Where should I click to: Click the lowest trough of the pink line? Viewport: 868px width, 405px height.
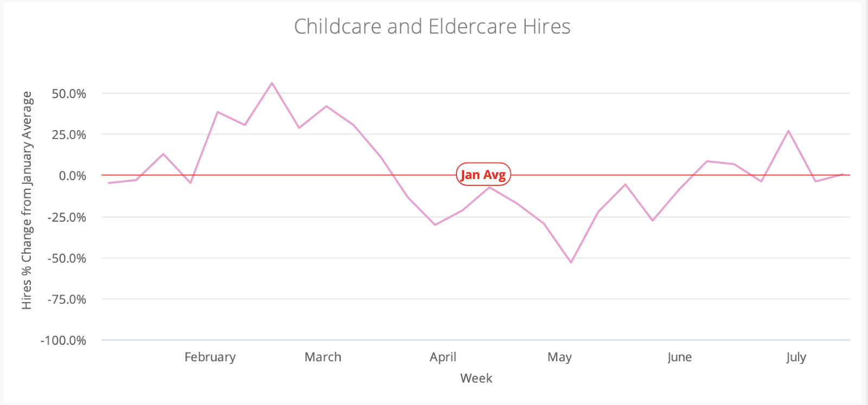571,262
